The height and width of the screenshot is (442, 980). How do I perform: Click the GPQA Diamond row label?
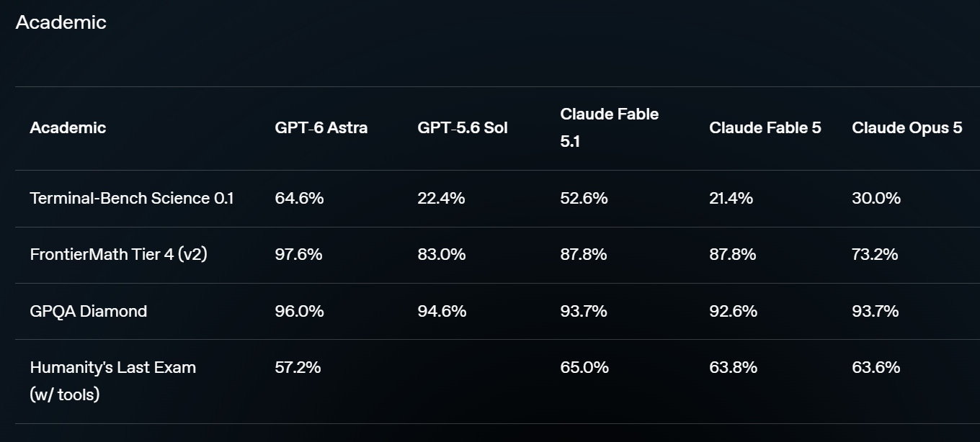coord(88,311)
